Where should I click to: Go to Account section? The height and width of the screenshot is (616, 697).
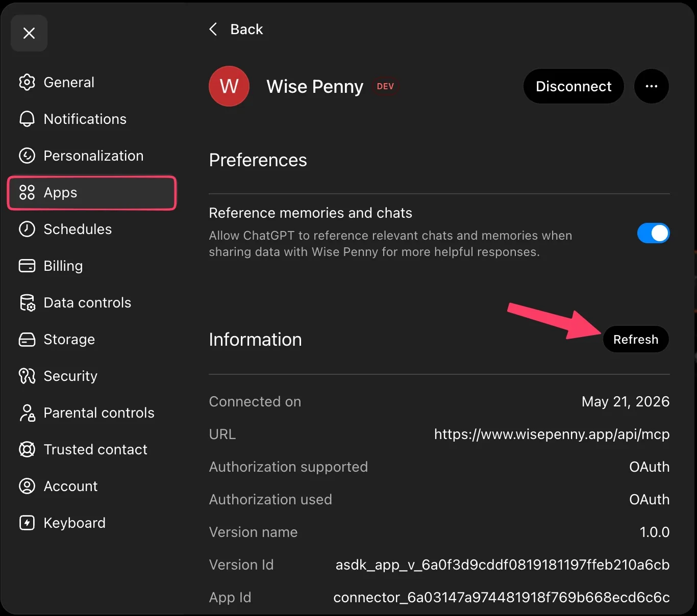[92, 486]
